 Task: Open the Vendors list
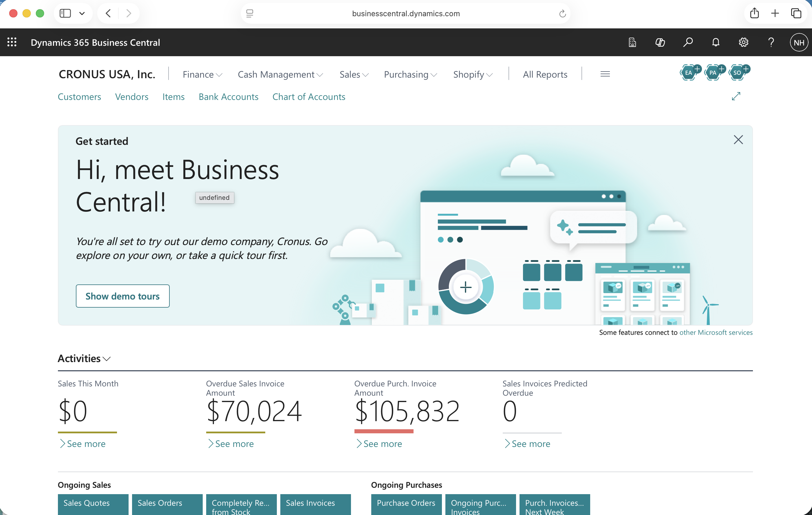click(x=131, y=97)
